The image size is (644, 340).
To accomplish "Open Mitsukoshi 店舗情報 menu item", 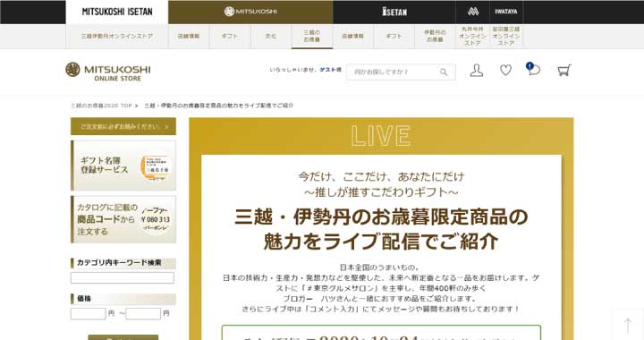I will tap(189, 36).
